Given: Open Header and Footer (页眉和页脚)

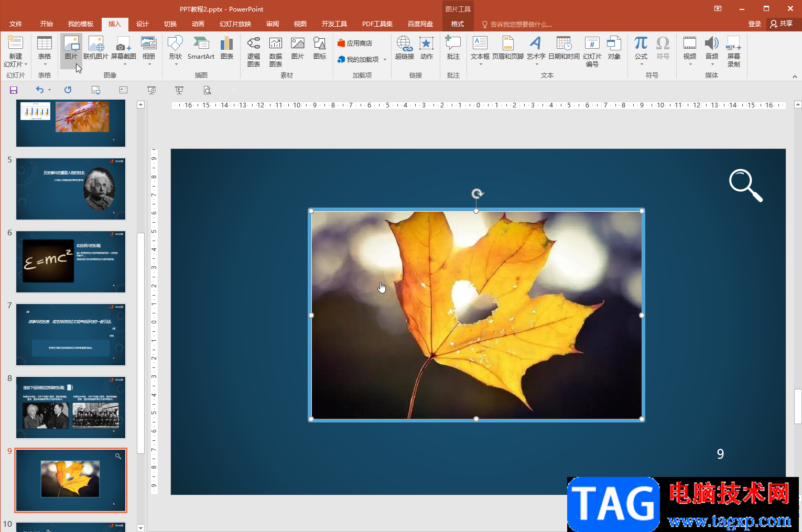Looking at the screenshot, I should pyautogui.click(x=508, y=48).
